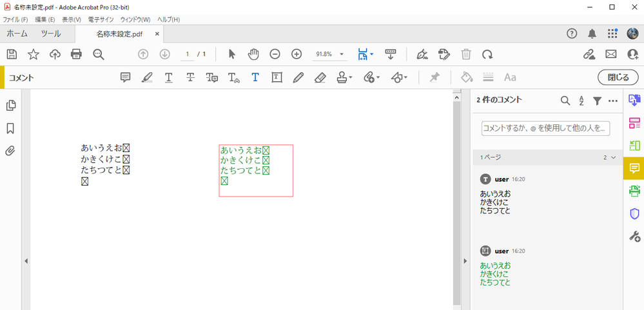Select the highlight text tool

point(146,77)
